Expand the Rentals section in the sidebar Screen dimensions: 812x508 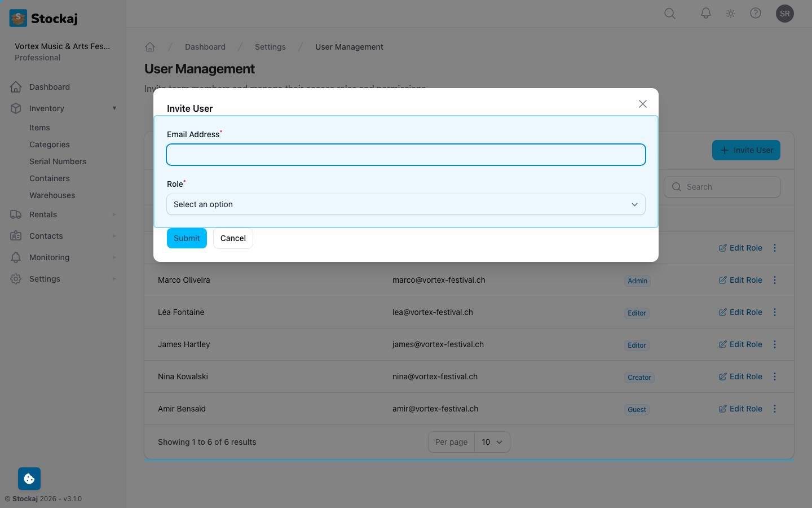coord(62,214)
